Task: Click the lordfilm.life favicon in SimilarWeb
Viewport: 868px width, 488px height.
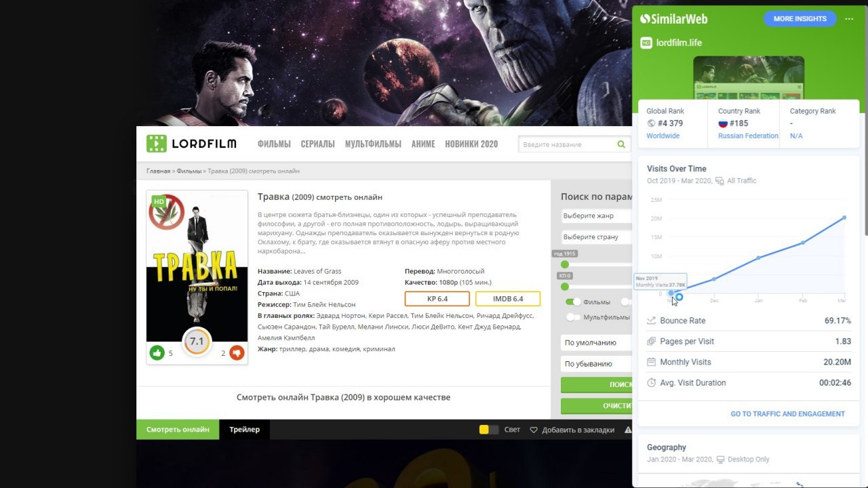Action: (x=646, y=43)
